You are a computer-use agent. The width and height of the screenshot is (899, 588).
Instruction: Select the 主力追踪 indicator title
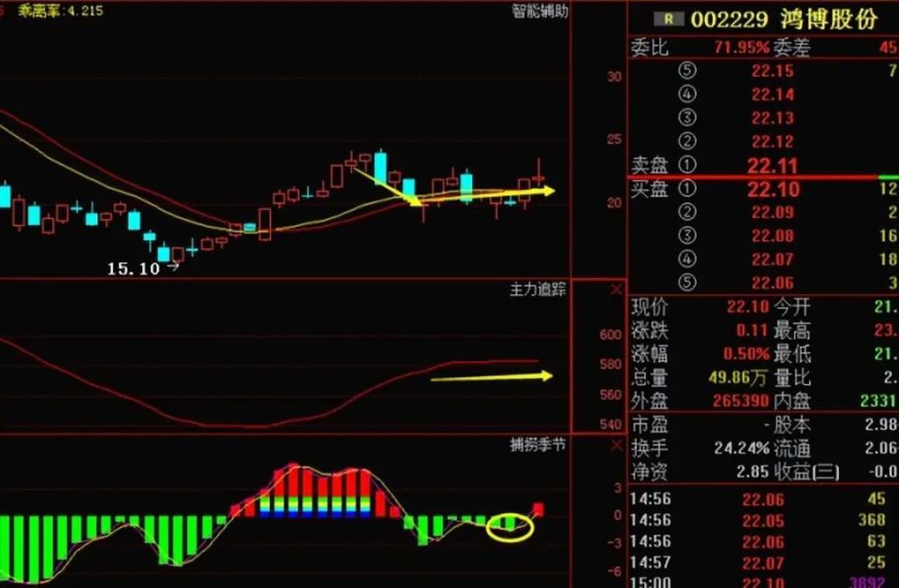click(x=538, y=289)
